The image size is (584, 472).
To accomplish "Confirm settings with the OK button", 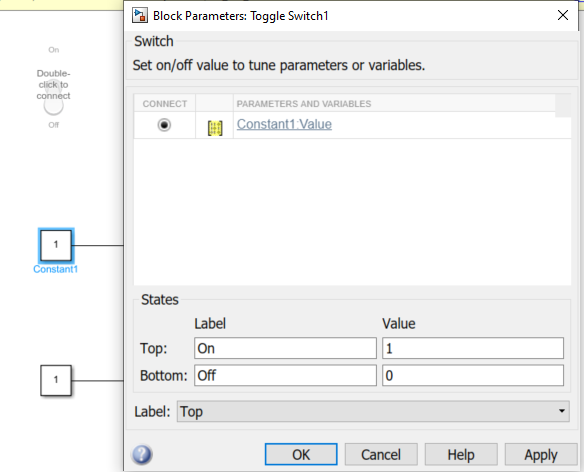I will pyautogui.click(x=301, y=454).
